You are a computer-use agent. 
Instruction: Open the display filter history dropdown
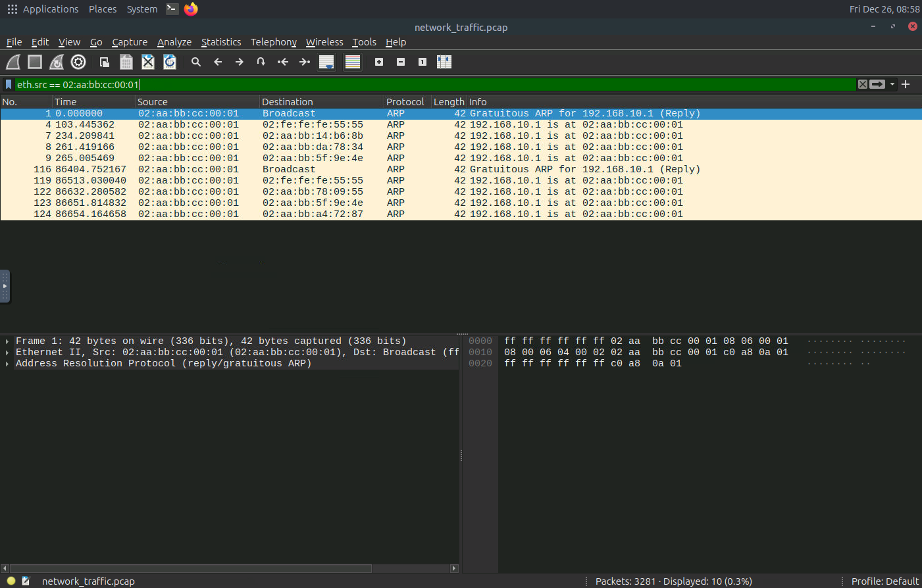(892, 84)
